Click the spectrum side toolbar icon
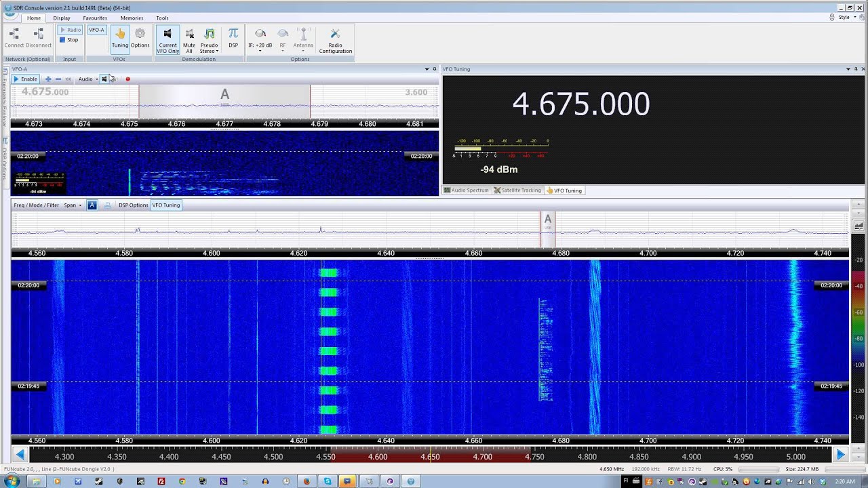This screenshot has width=868, height=488. 859,226
